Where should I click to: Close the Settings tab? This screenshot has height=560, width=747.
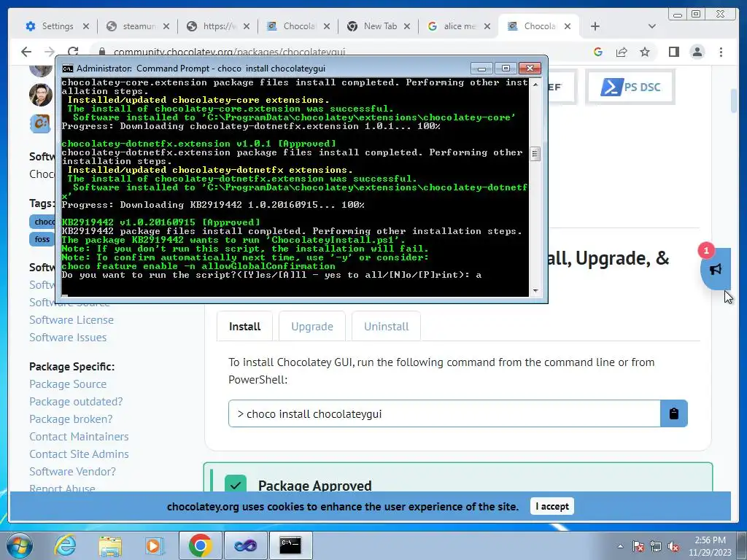coord(86,27)
